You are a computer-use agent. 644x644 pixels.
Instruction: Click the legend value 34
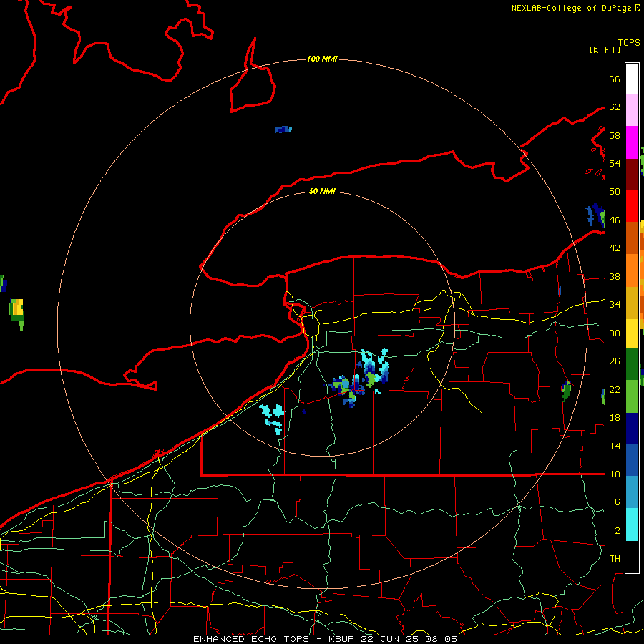(615, 304)
